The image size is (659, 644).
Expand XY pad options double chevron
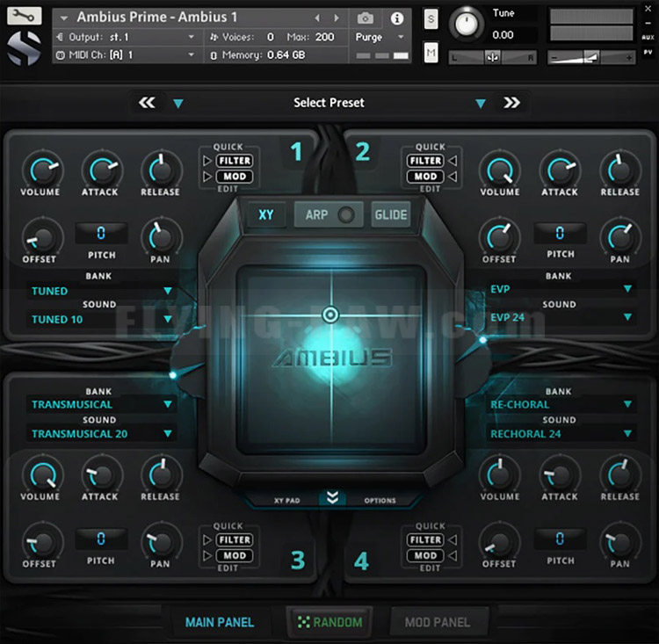click(332, 497)
